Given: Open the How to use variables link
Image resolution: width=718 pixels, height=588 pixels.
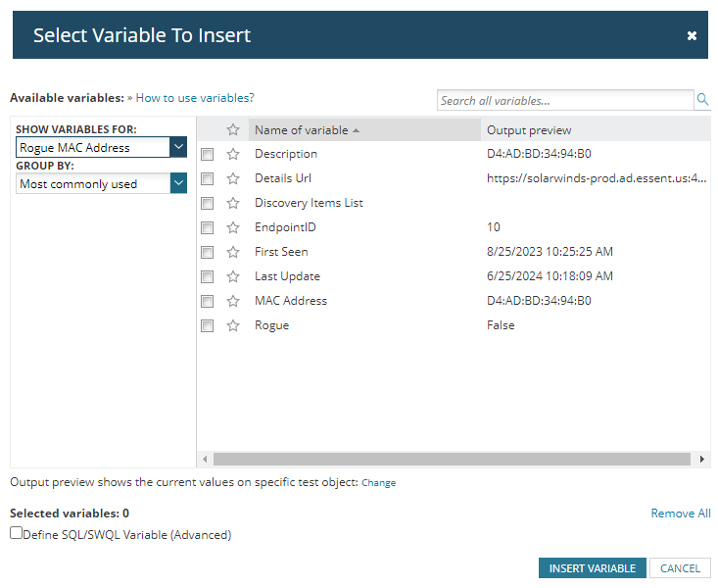Looking at the screenshot, I should [195, 98].
